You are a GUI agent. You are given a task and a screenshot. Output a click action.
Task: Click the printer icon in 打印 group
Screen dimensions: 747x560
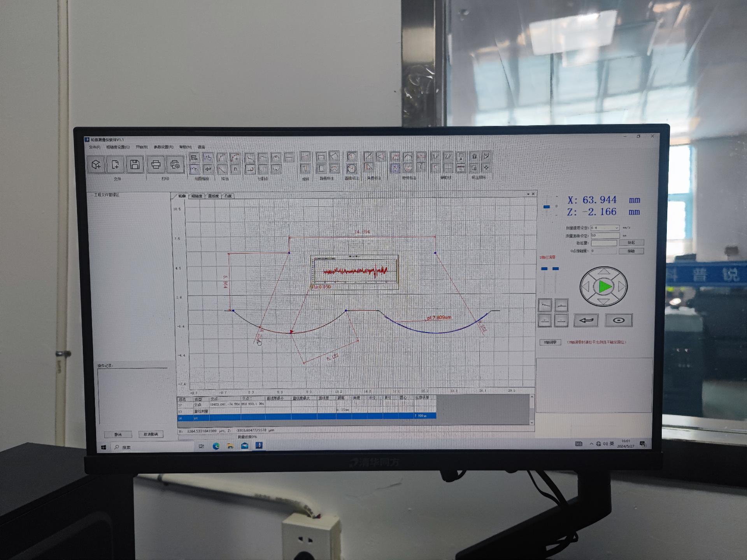pyautogui.click(x=156, y=164)
